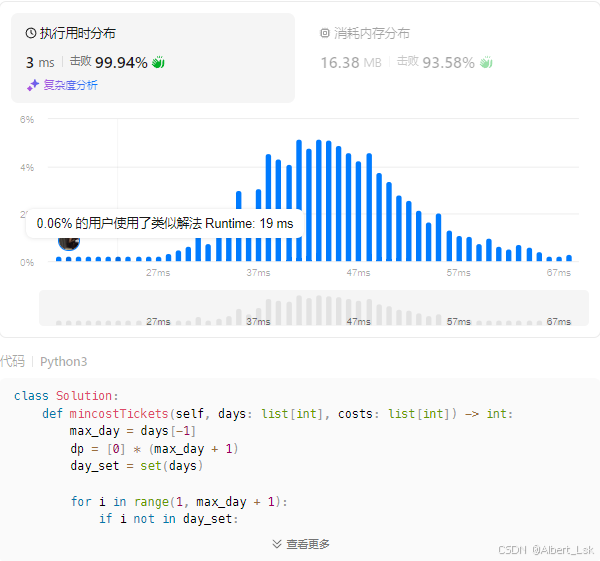Click the 27ms label in the slider strip
The height and width of the screenshot is (561, 600).
point(158,321)
